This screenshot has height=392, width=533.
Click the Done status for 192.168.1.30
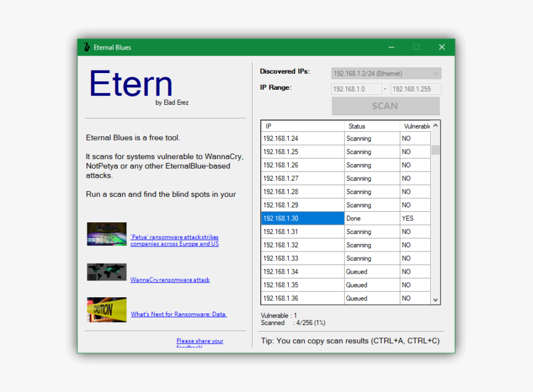point(372,219)
